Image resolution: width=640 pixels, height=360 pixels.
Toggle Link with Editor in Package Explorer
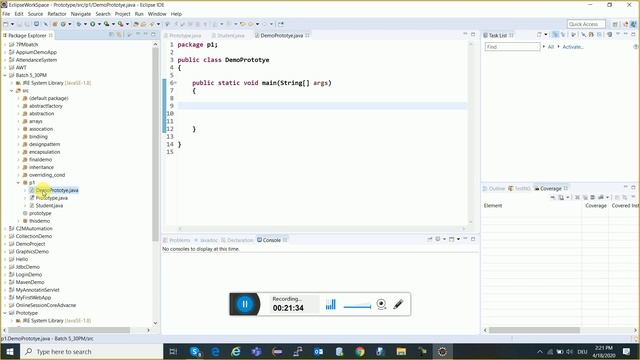(x=119, y=35)
